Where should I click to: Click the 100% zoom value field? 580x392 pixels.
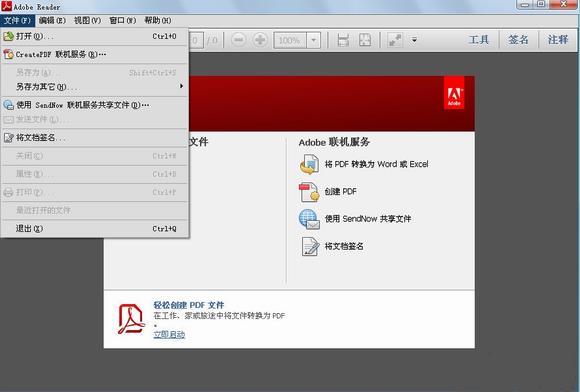[290, 40]
